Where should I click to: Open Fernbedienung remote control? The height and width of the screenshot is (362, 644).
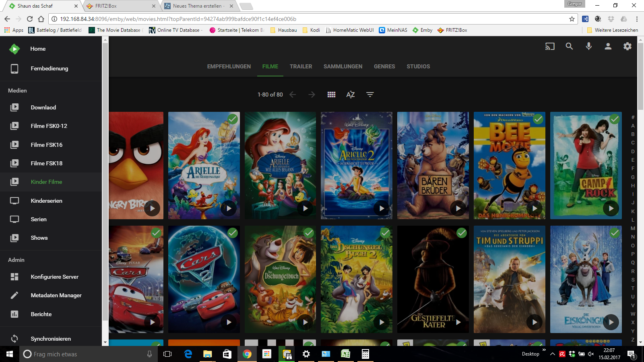coord(51,68)
